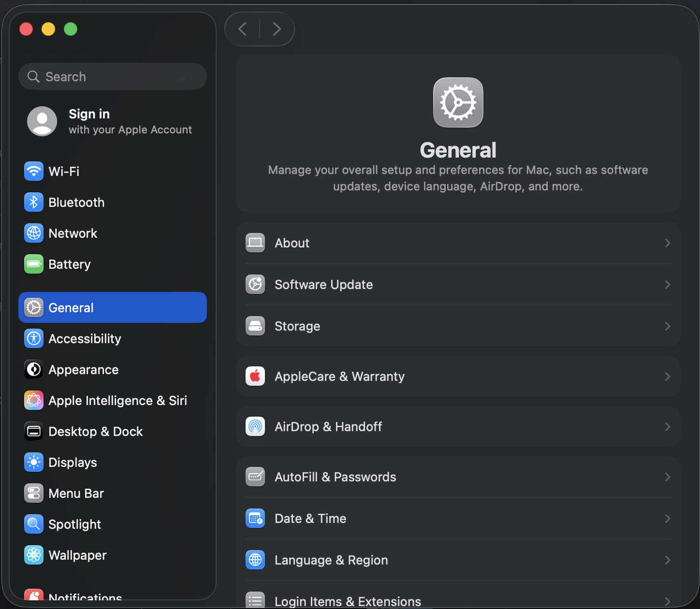Click the Wi-Fi icon in sidebar
Screen dimensions: 700x609
pyautogui.click(x=34, y=171)
